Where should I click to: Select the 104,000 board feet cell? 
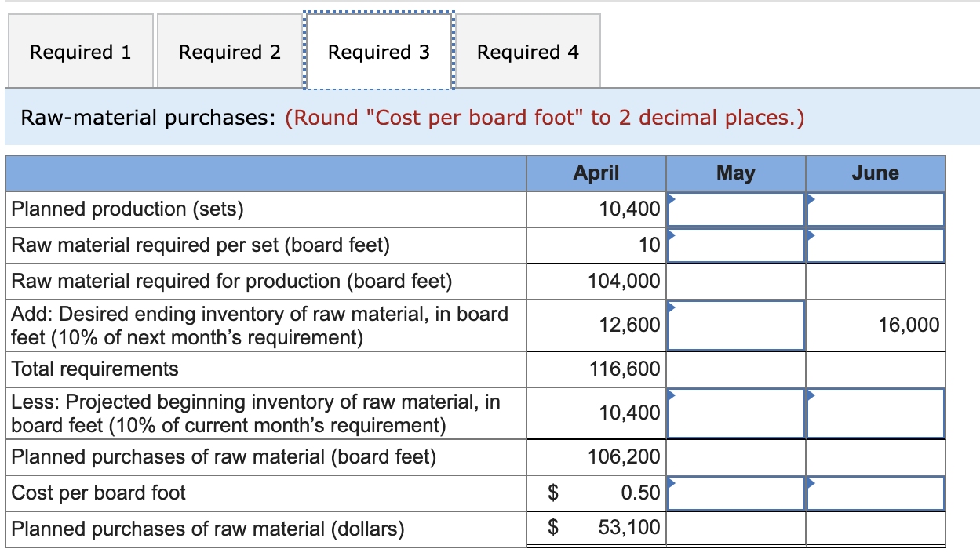coord(596,282)
